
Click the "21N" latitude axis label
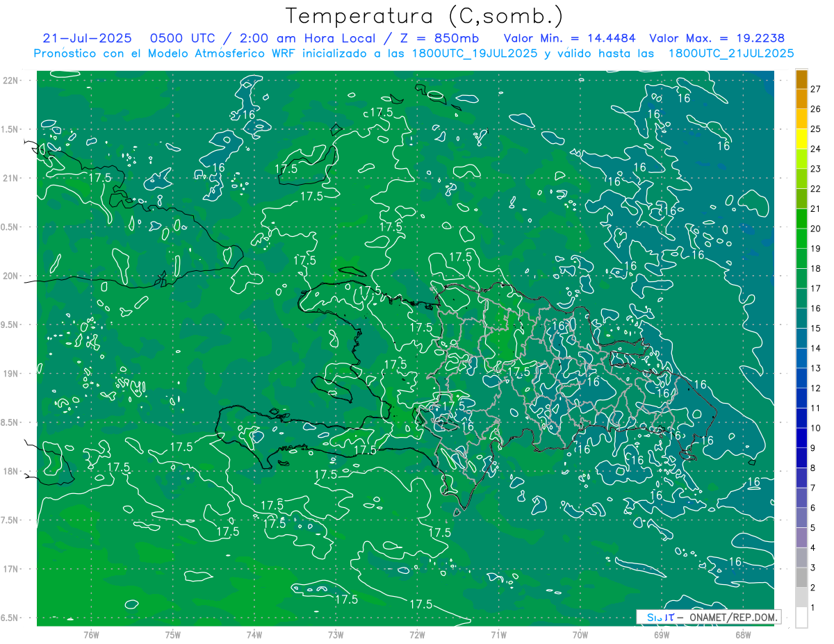tap(12, 178)
